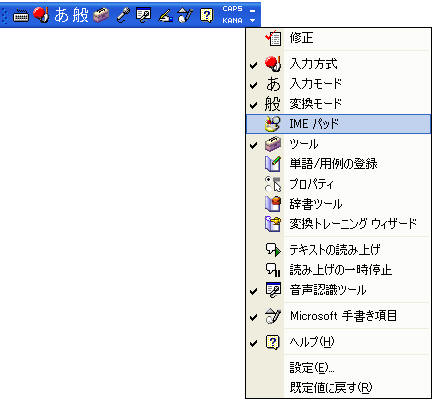Toggle Microsoft 手書き項目 checkmark
The image size is (433, 401).
(338, 316)
